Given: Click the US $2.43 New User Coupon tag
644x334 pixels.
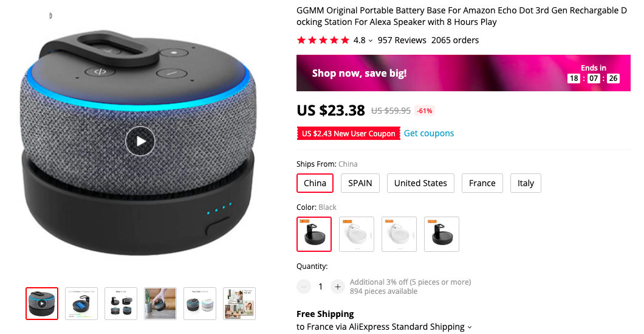Looking at the screenshot, I should point(348,133).
